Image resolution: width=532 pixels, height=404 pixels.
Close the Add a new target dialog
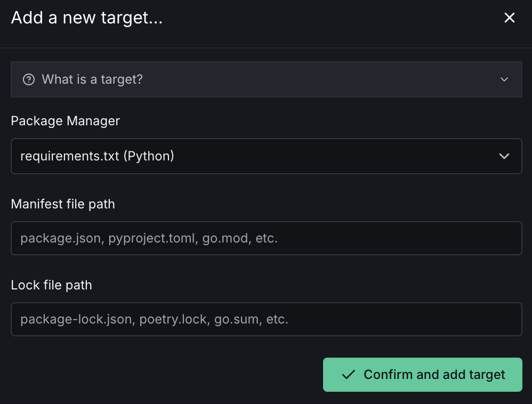click(x=509, y=18)
